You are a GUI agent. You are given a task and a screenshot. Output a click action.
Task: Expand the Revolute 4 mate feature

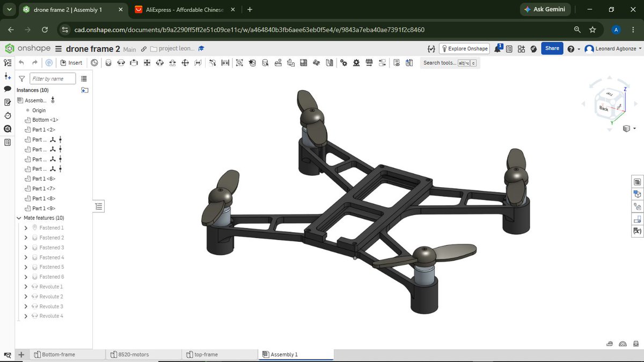(26, 316)
